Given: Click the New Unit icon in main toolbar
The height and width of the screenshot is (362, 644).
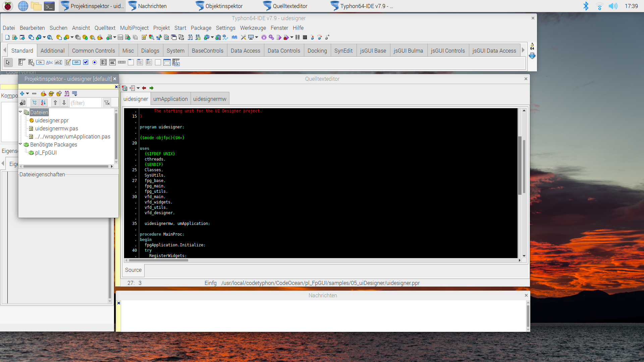Looking at the screenshot, I should [15, 37].
